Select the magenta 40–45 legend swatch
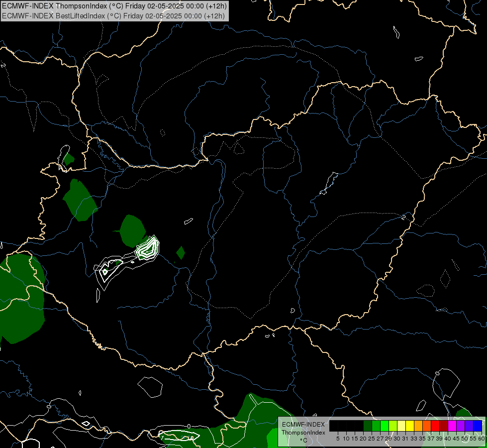Image resolution: width=487 pixels, height=448 pixels. click(x=452, y=426)
